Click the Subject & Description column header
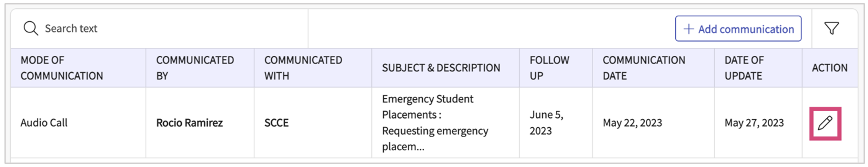The height and width of the screenshot is (167, 868). coord(441,68)
